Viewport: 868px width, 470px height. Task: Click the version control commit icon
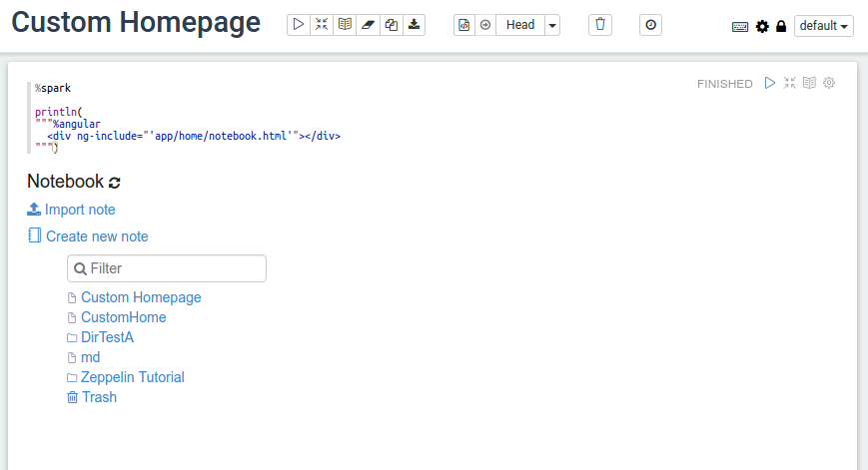(463, 25)
